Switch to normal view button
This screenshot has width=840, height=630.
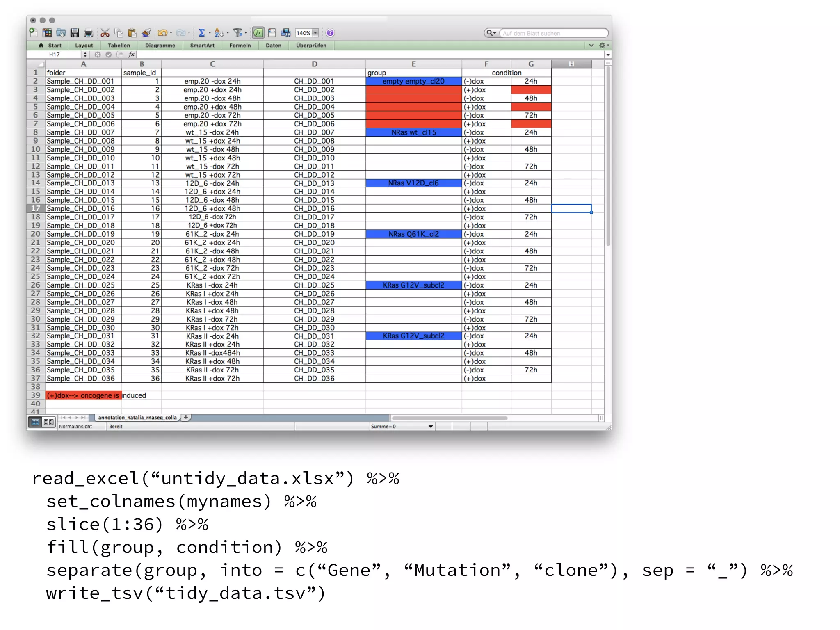click(x=36, y=422)
